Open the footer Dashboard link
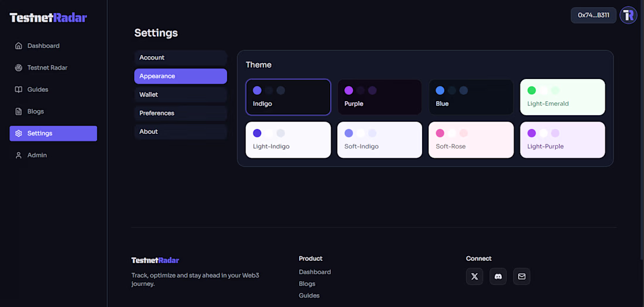Image resolution: width=644 pixels, height=307 pixels. pos(314,272)
